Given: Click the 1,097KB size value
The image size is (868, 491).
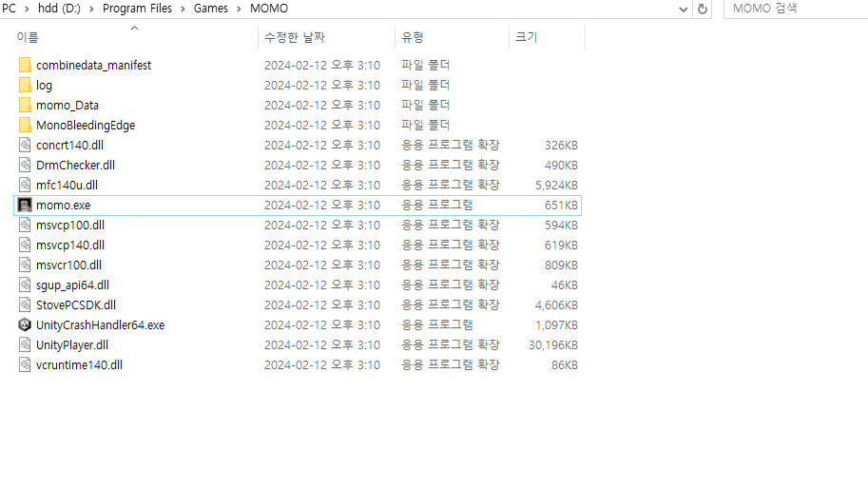Looking at the screenshot, I should [556, 324].
